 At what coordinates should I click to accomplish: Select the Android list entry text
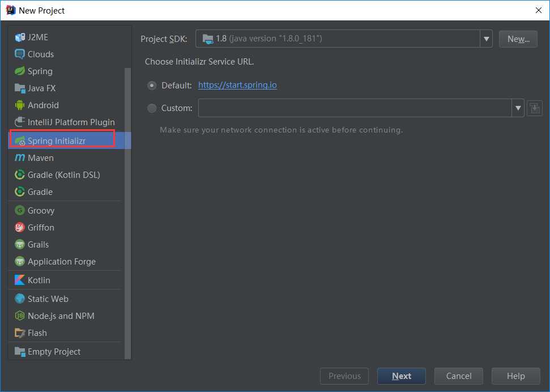click(x=43, y=105)
